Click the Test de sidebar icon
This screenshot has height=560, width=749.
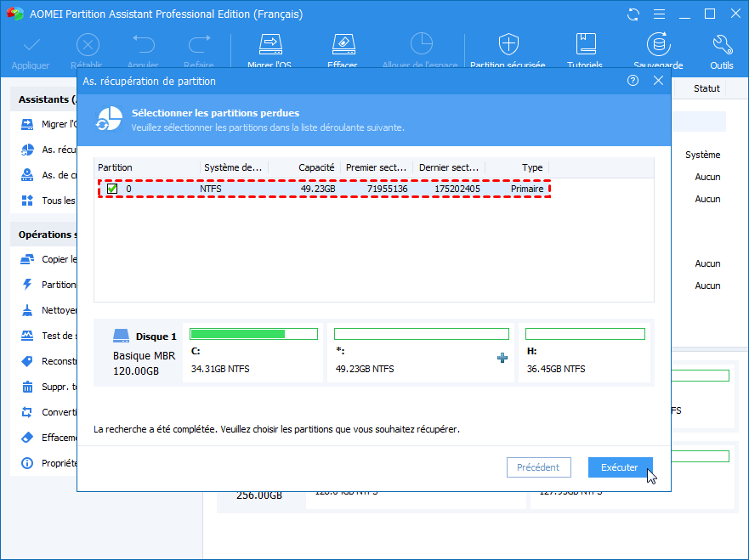coord(27,336)
